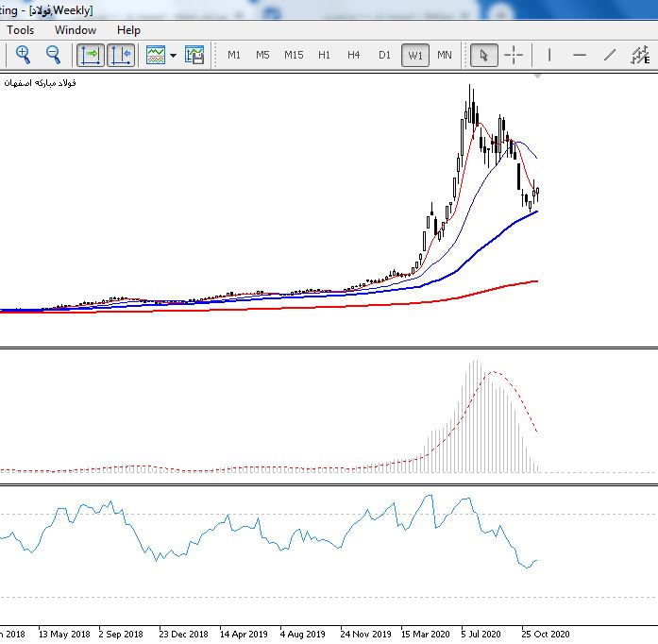The width and height of the screenshot is (658, 644).
Task: Select the crosshair cursor tool
Action: tap(514, 55)
